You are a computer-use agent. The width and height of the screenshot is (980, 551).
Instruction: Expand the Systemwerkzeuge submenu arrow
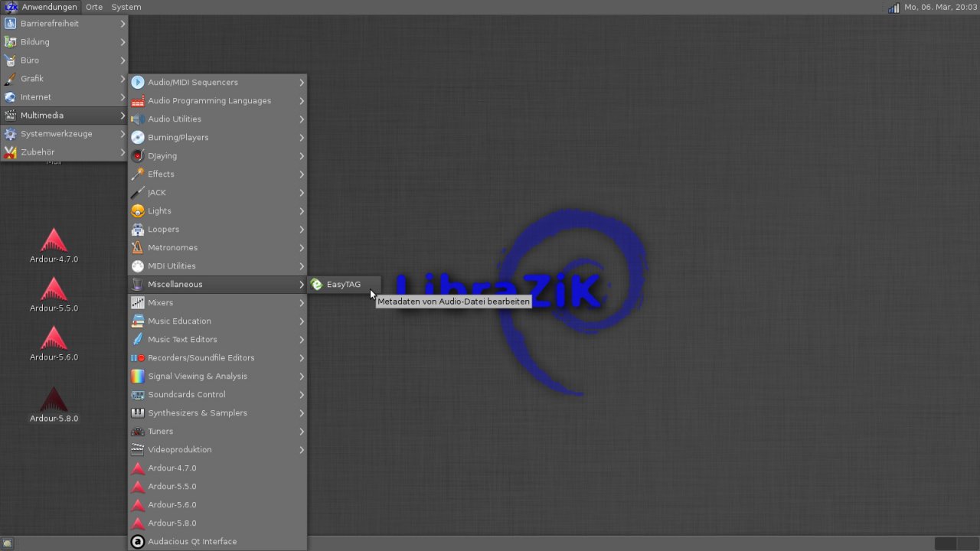click(122, 134)
